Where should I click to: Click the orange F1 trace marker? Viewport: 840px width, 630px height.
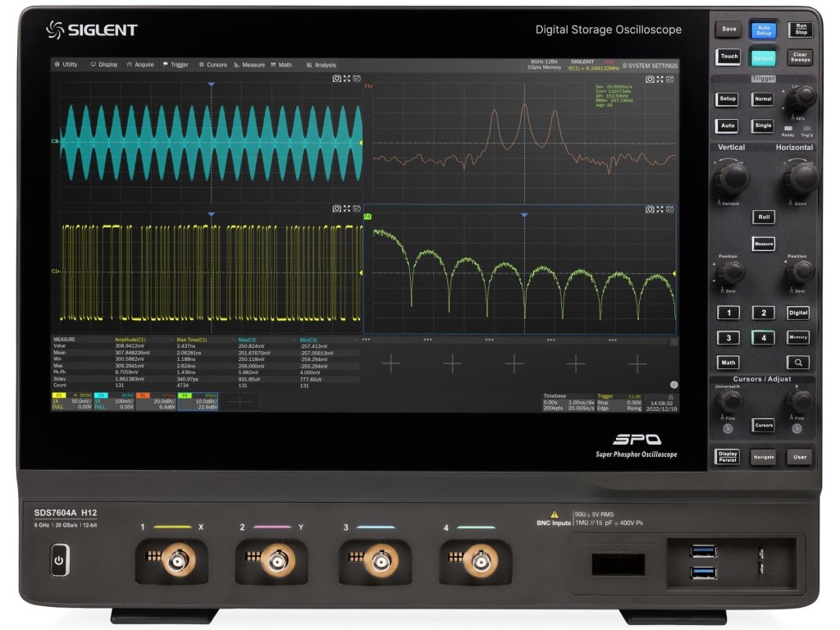[x=368, y=85]
